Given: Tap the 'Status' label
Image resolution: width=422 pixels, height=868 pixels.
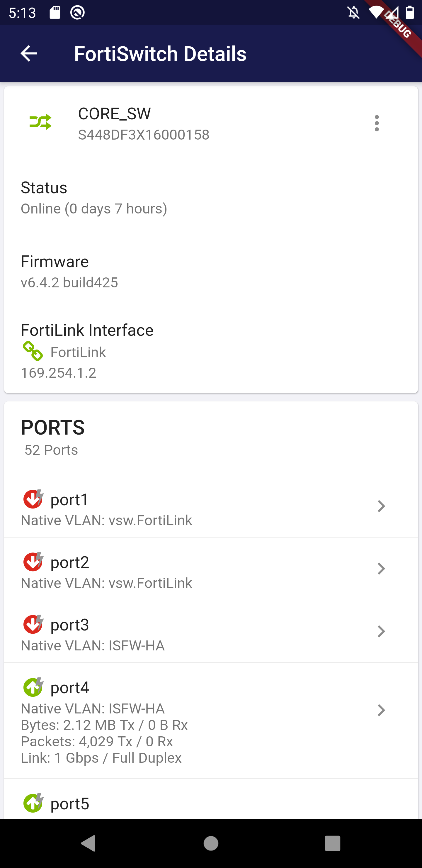Looking at the screenshot, I should (x=44, y=187).
